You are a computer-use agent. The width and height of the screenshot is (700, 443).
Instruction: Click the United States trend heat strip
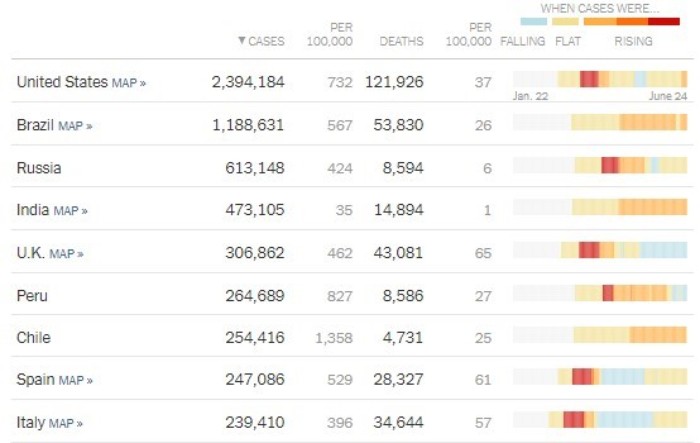600,79
